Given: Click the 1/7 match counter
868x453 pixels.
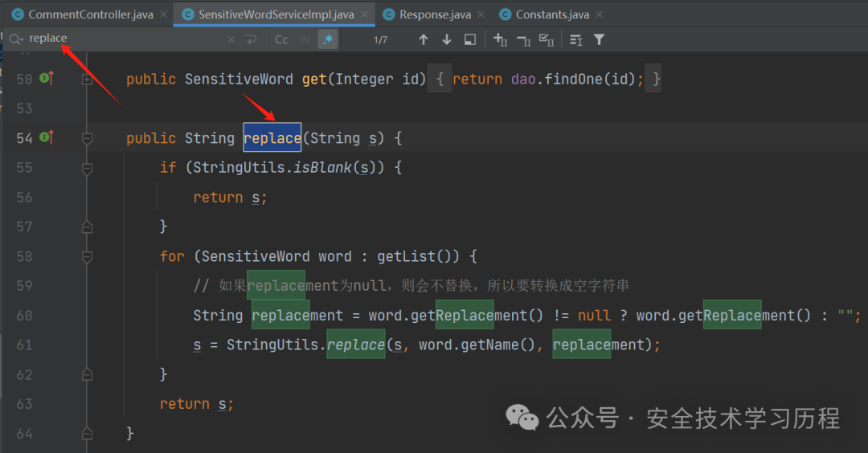Looking at the screenshot, I should (x=380, y=40).
